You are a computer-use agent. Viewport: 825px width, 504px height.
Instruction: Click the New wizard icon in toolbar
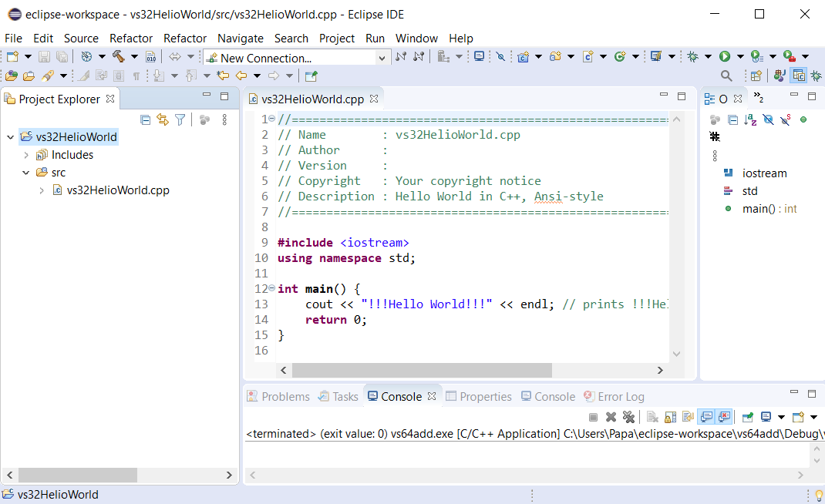12,57
